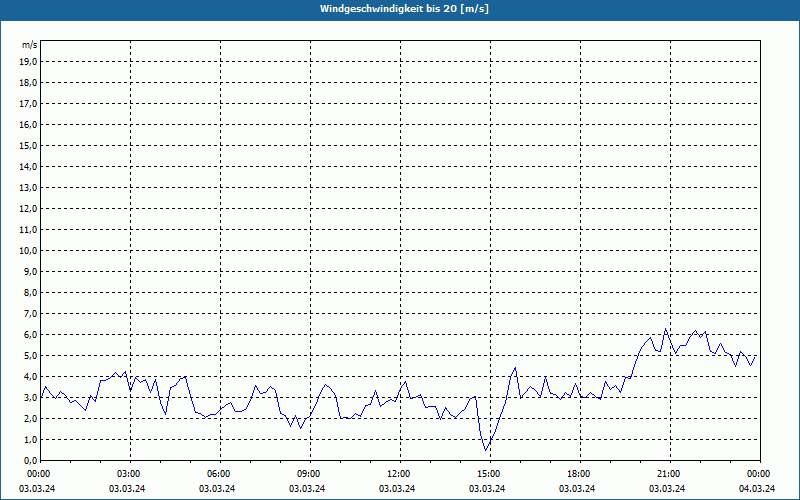Click the '18:00' time label
The width and height of the screenshot is (800, 500).
[x=580, y=474]
